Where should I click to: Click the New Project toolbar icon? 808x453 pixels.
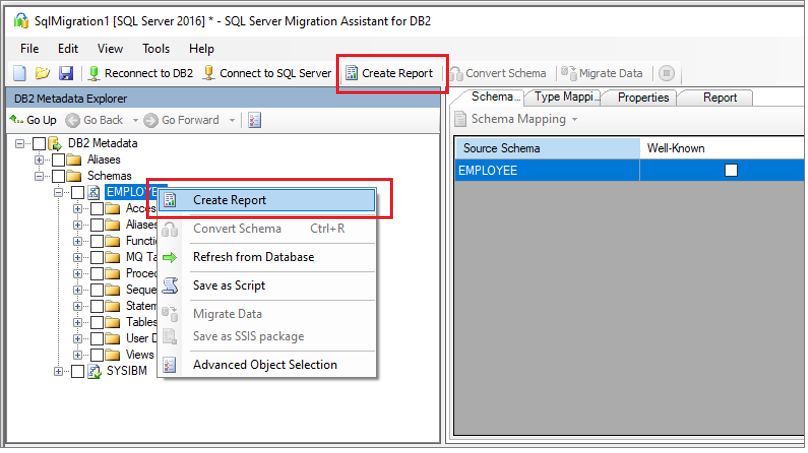(x=19, y=73)
